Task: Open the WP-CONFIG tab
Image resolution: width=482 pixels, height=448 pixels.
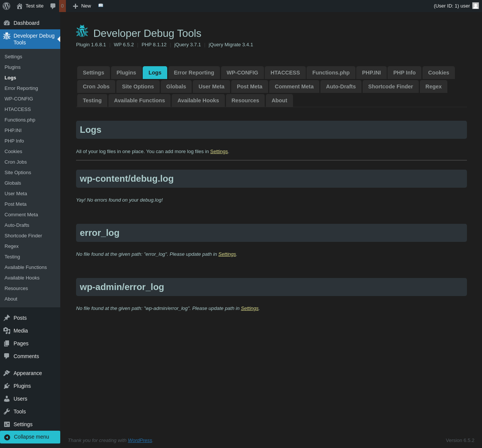Action: click(x=242, y=73)
